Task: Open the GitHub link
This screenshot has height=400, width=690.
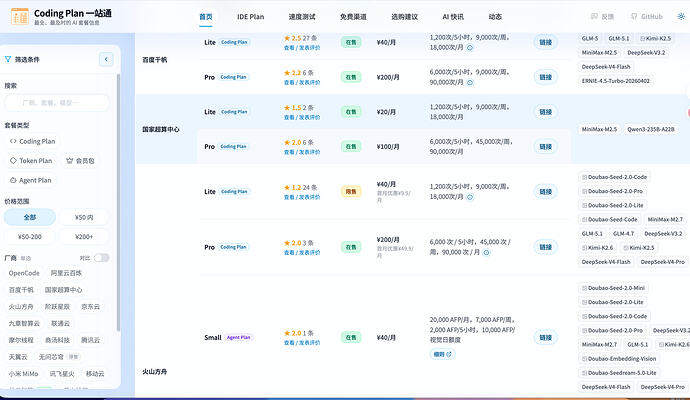Action: (x=646, y=17)
